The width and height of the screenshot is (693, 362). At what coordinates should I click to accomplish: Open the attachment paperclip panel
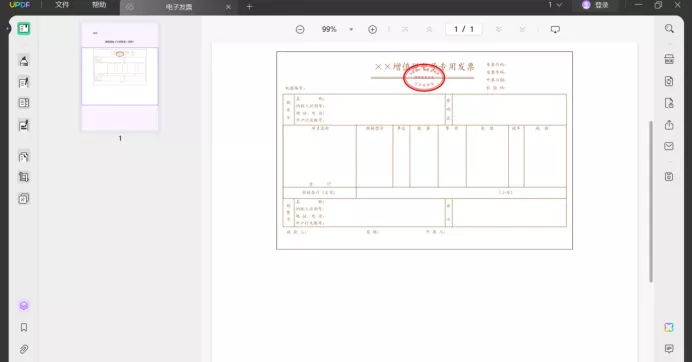[x=24, y=349]
